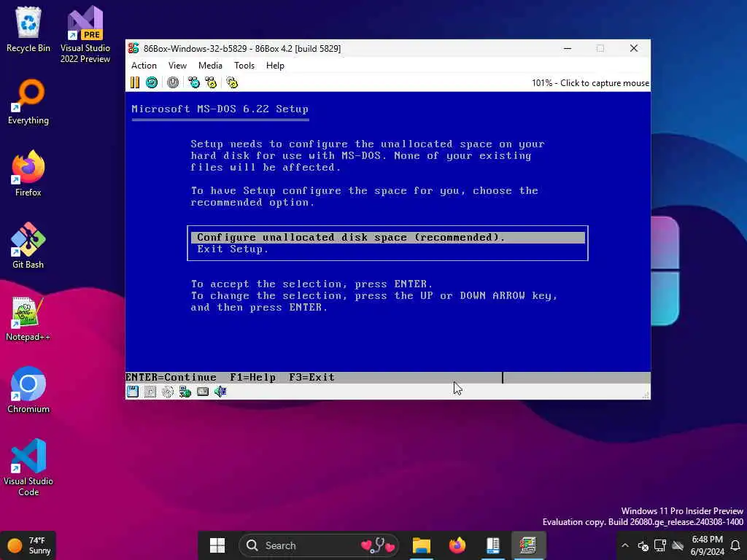Select the Chromium desktop shortcut
This screenshot has height=560, width=747.
pyautogui.click(x=28, y=390)
